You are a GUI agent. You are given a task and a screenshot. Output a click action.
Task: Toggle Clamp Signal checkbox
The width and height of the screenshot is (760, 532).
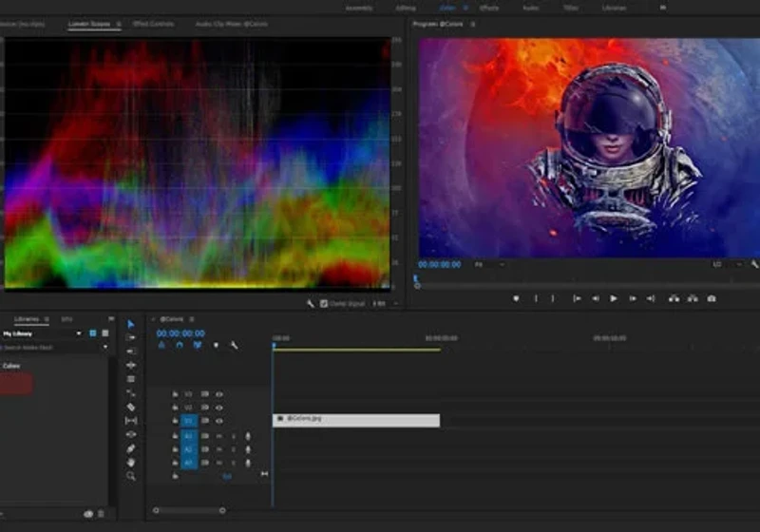[324, 304]
